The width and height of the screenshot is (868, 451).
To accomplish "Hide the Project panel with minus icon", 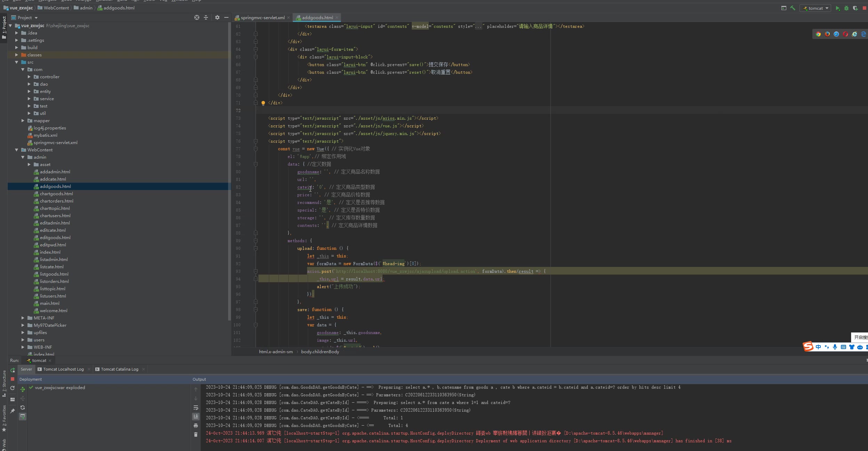I will click(x=226, y=17).
